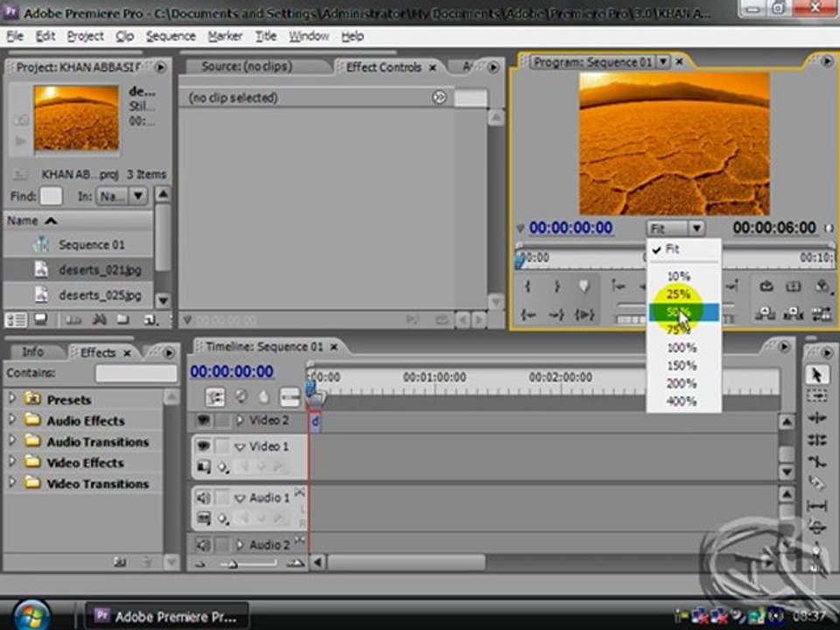Toggle Video 2 track output eye
The image size is (840, 630).
tap(204, 421)
